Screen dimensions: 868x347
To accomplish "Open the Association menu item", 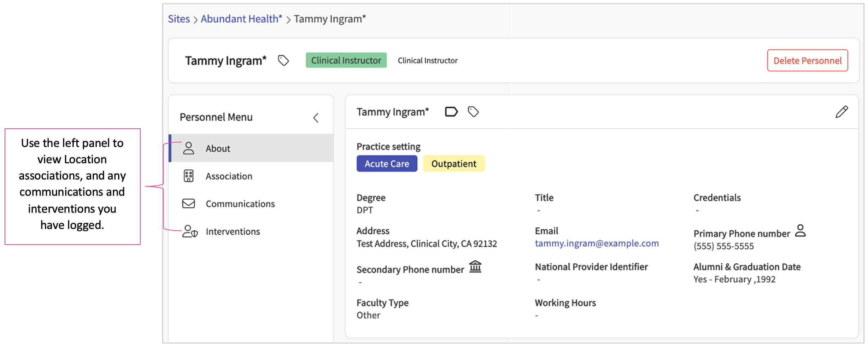I will pos(229,176).
